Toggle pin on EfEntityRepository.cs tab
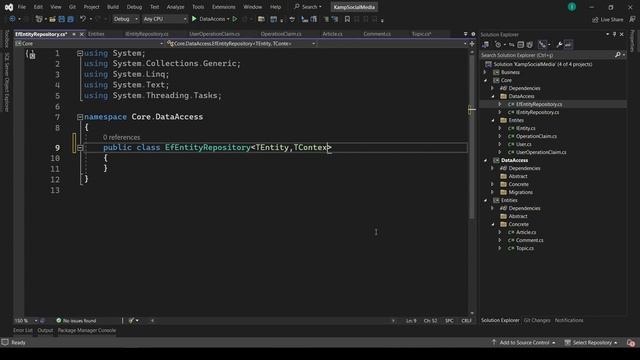Viewport: 640px width, 360px height. (74, 34)
